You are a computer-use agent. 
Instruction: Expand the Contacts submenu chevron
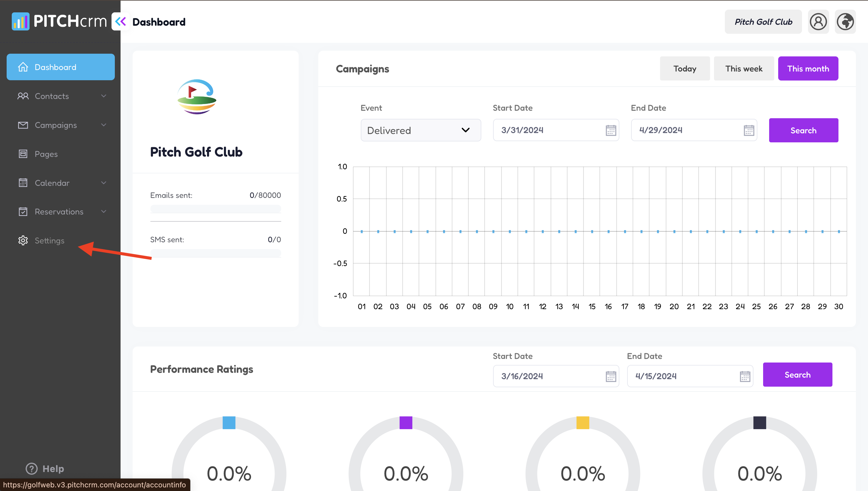[x=104, y=96]
